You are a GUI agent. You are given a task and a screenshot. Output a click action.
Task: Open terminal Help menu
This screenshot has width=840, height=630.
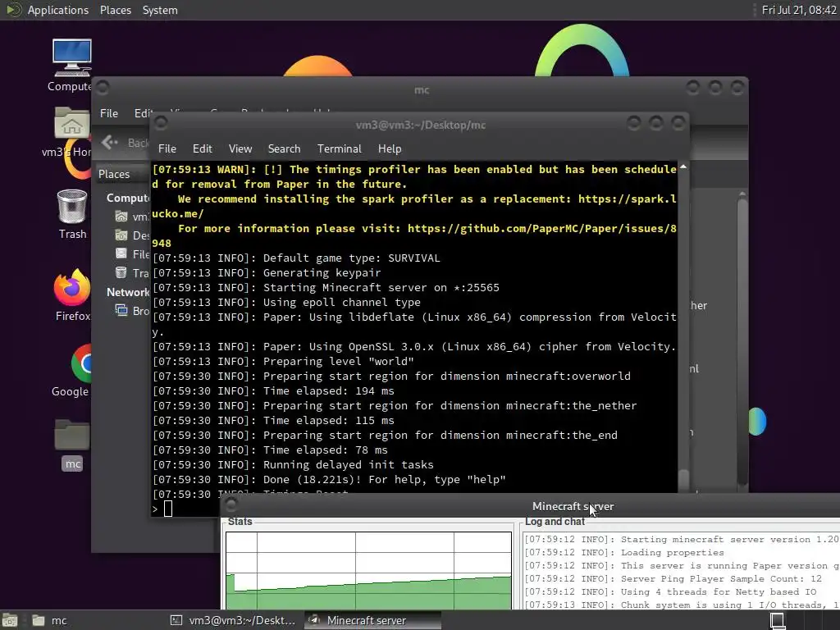(390, 148)
